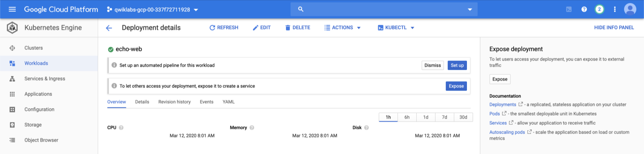Focus the top search field

tap(384, 9)
